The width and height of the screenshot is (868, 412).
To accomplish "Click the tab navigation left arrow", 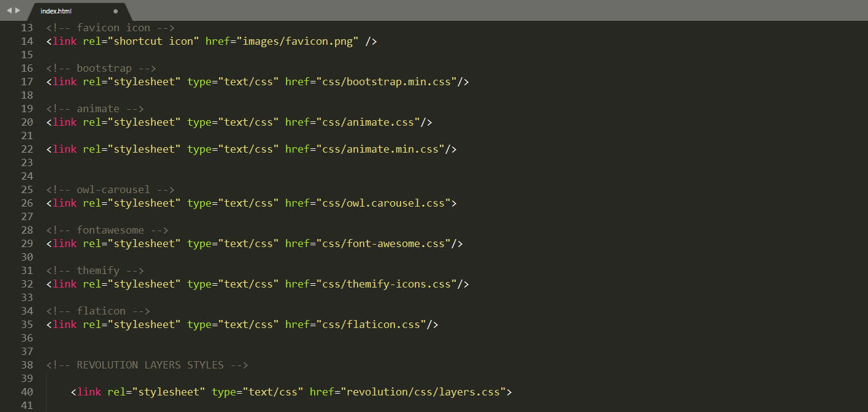I will pyautogui.click(x=9, y=10).
